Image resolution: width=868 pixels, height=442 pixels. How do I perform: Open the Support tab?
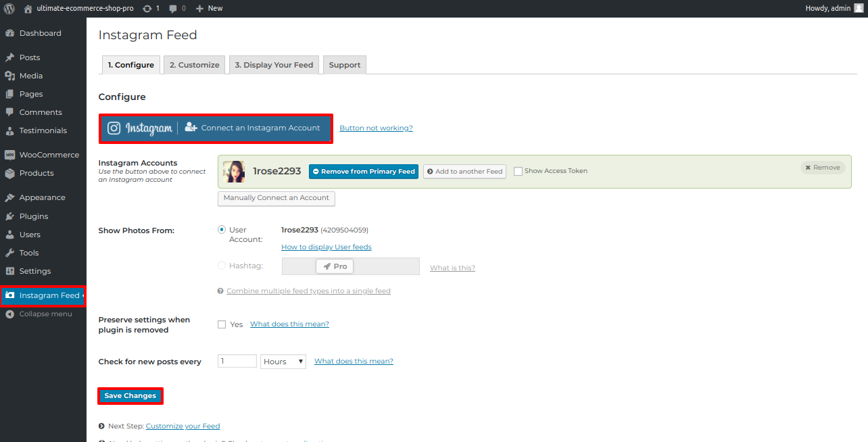[345, 65]
